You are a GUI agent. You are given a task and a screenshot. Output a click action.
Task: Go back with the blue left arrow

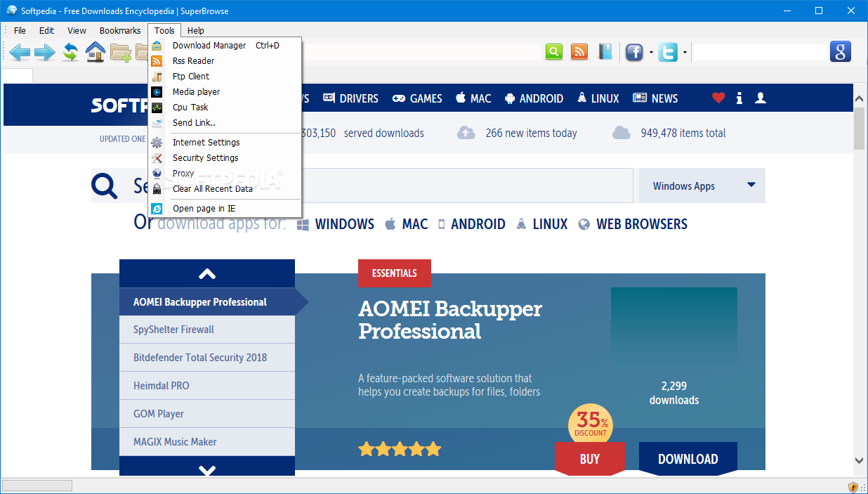pos(20,52)
